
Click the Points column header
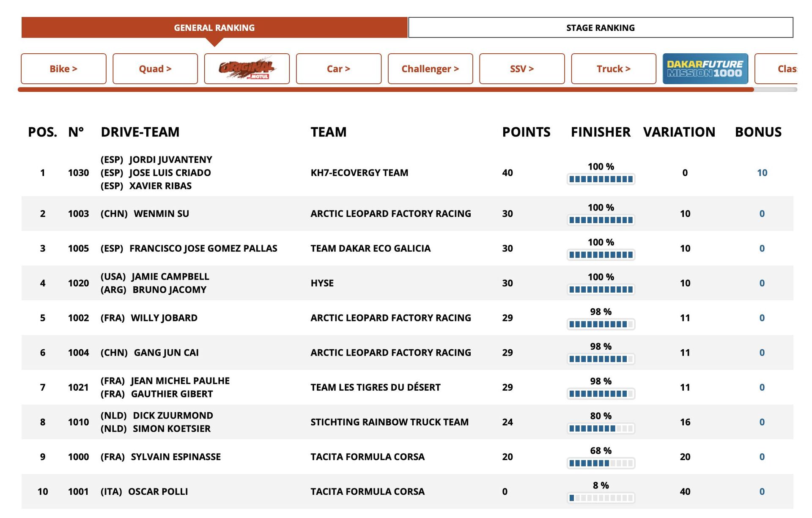pos(526,132)
